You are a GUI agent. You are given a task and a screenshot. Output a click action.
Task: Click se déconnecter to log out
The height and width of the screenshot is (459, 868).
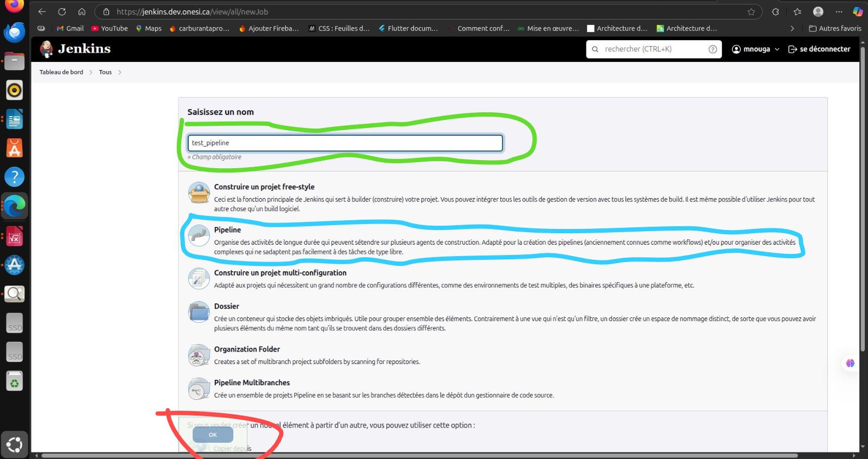click(819, 49)
